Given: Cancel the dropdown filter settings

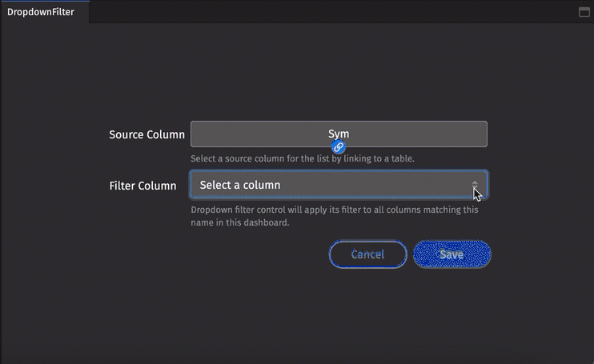Looking at the screenshot, I should coord(367,254).
